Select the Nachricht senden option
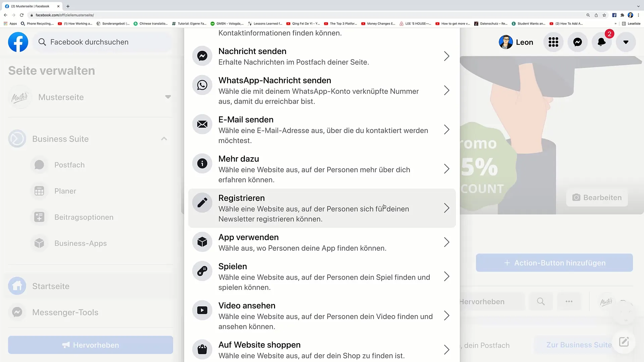This screenshot has width=644, height=362. (322, 56)
